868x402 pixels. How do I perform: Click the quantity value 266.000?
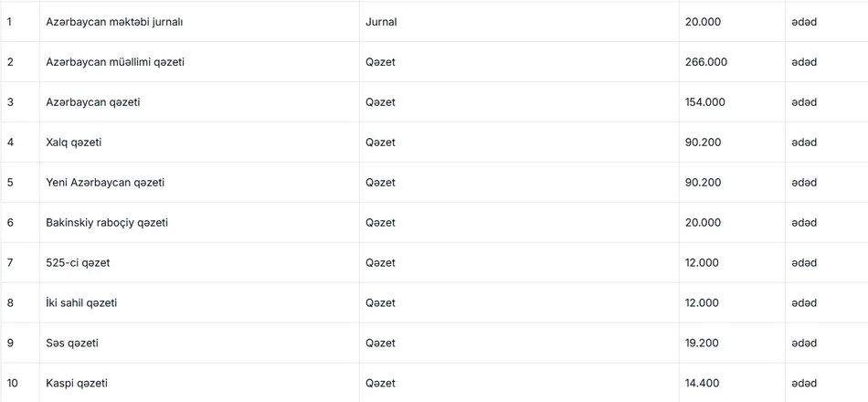705,61
